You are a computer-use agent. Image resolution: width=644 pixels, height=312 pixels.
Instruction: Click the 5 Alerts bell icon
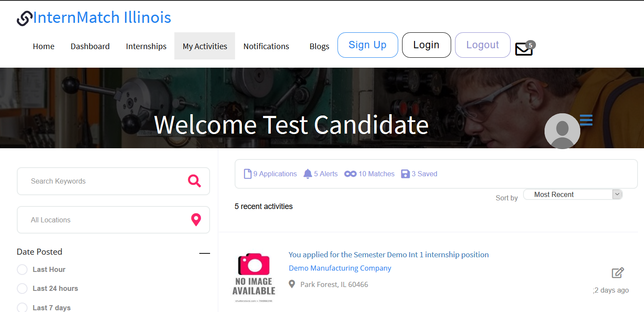[307, 174]
